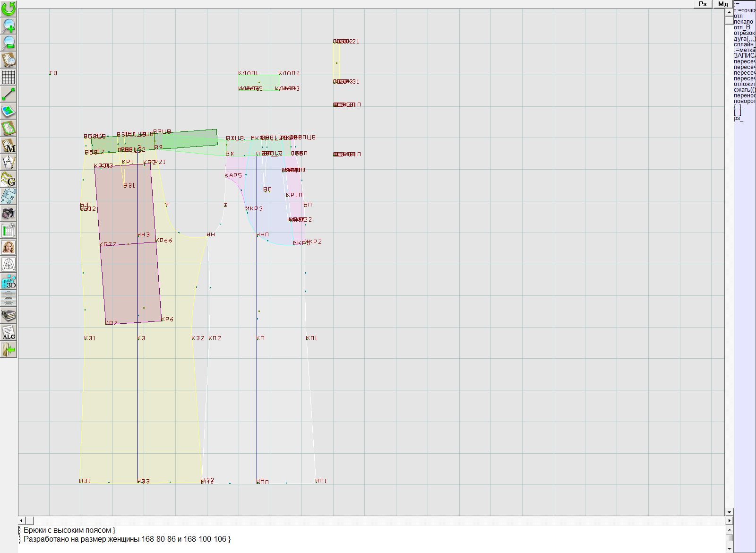756x553 pixels.
Task: Click the green refresh arrow icon
Action: click(9, 9)
